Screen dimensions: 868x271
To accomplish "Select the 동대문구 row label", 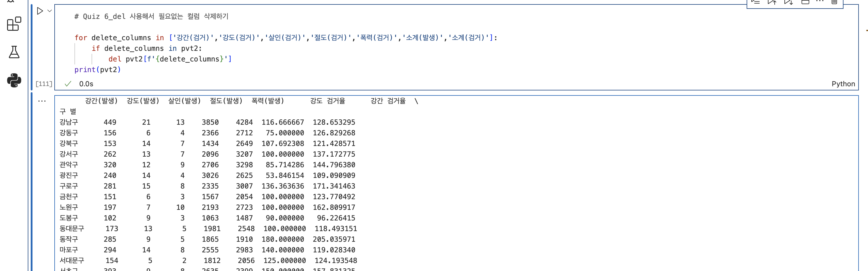I will click(72, 228).
